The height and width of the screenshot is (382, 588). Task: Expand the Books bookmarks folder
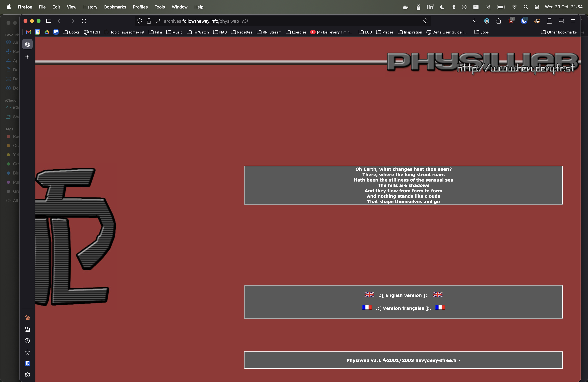point(71,32)
